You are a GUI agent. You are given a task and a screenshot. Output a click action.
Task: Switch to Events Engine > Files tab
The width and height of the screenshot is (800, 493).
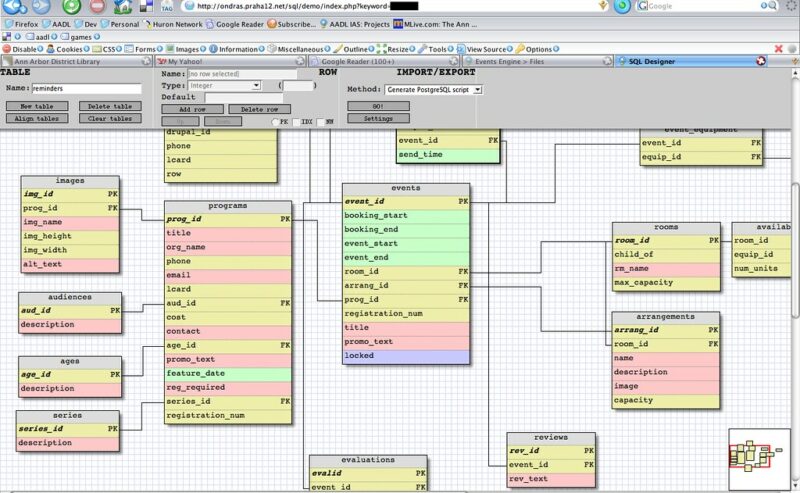[538, 61]
